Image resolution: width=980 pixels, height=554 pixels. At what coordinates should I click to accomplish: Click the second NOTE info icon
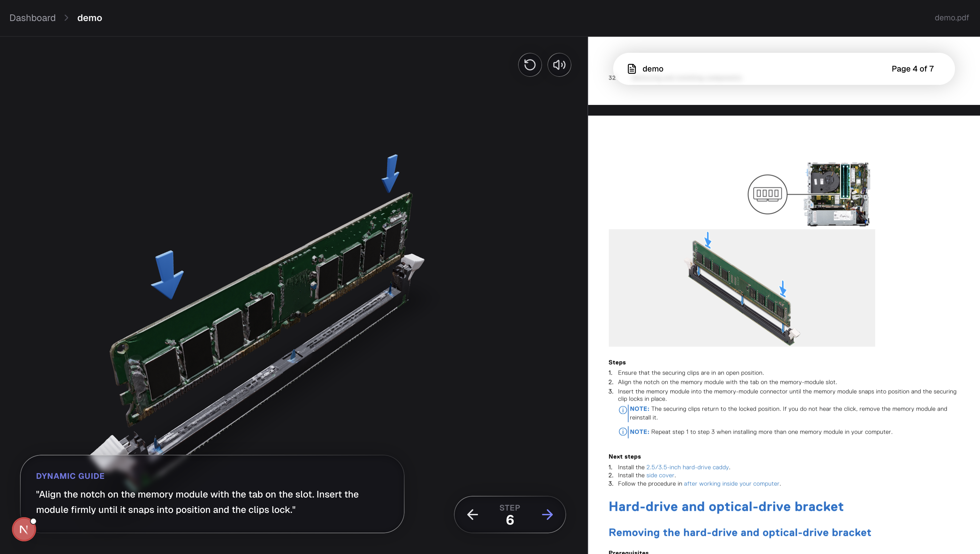click(623, 431)
